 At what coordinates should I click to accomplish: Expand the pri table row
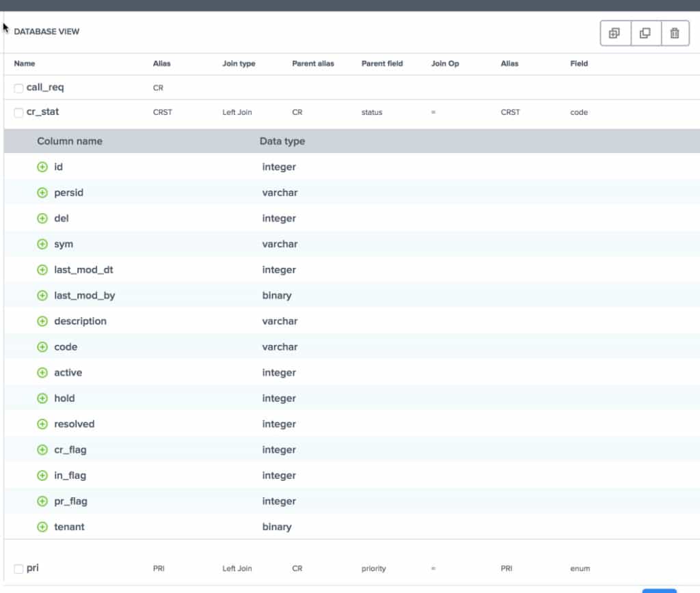pos(31,568)
